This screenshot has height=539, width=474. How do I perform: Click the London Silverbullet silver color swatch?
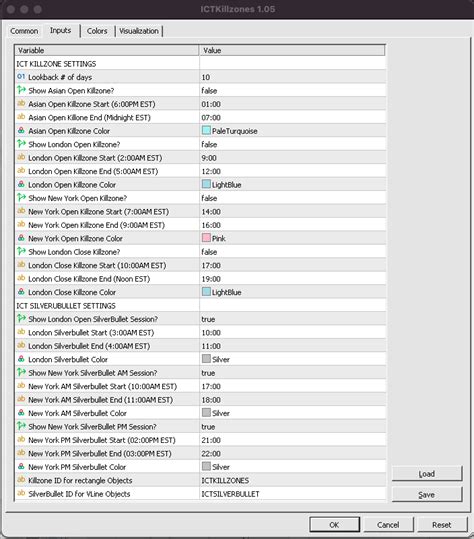(x=206, y=359)
